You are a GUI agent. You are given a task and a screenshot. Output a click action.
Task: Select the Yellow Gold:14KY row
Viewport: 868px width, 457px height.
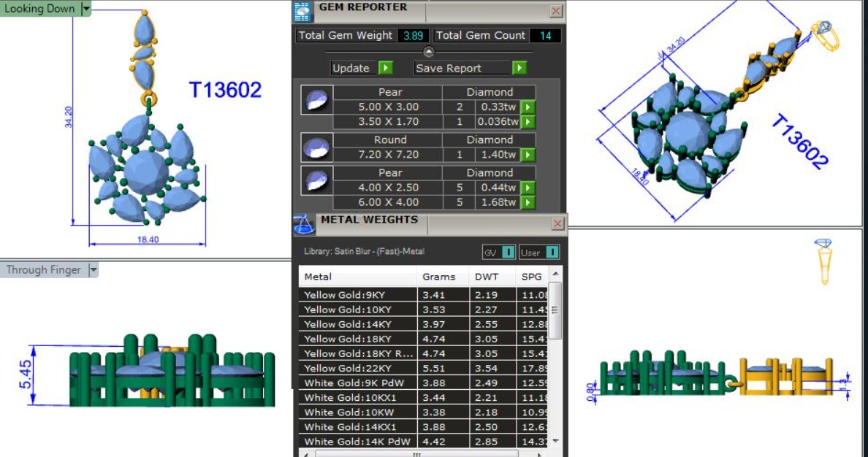(424, 324)
